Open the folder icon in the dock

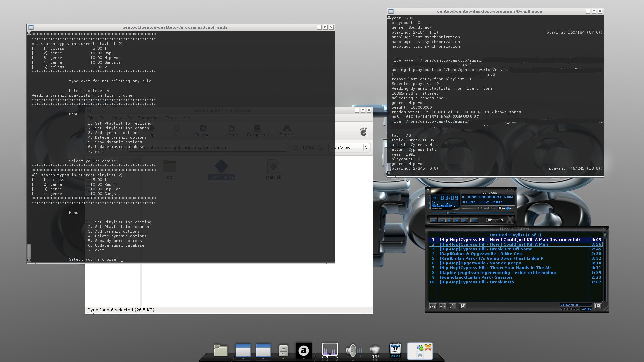[221, 351]
